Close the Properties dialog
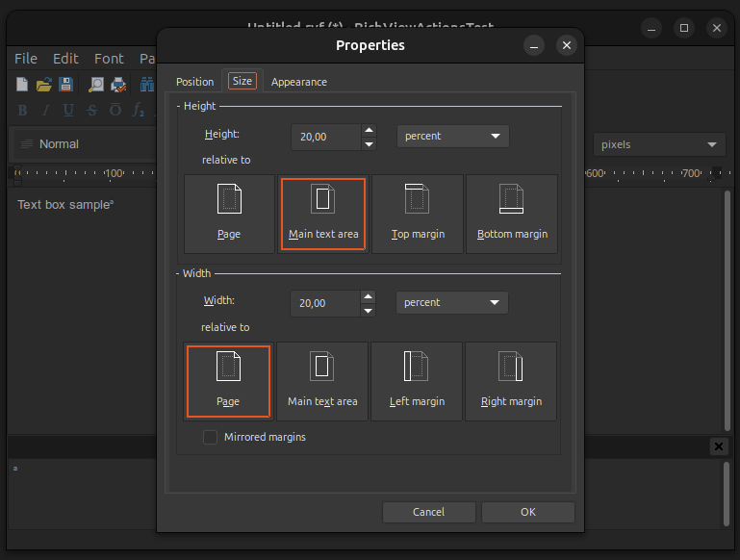The height and width of the screenshot is (560, 740). [x=567, y=45]
